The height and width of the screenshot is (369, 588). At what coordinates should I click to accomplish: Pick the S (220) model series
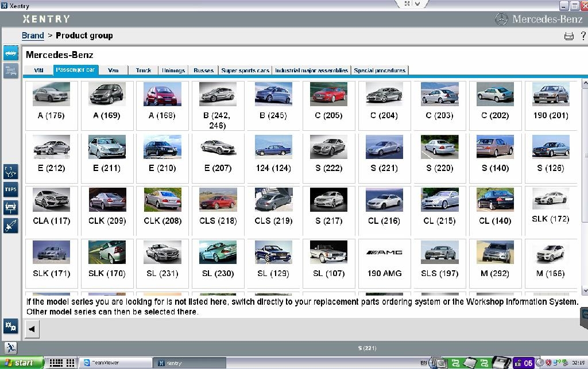(440, 158)
